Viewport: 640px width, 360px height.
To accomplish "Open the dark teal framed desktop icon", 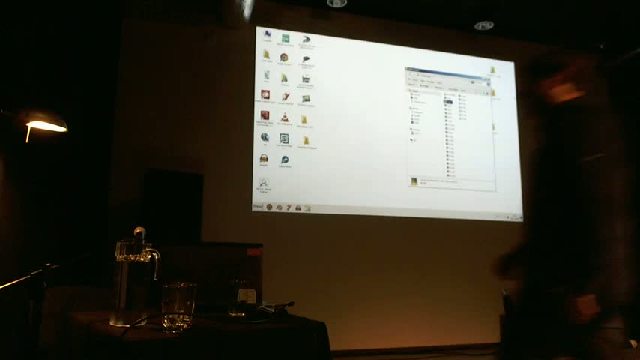I will click(284, 139).
